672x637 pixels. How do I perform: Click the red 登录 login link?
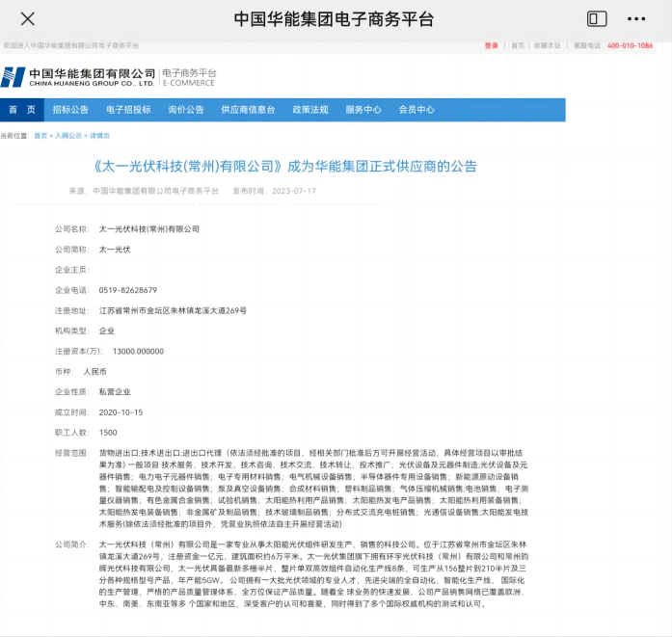491,45
